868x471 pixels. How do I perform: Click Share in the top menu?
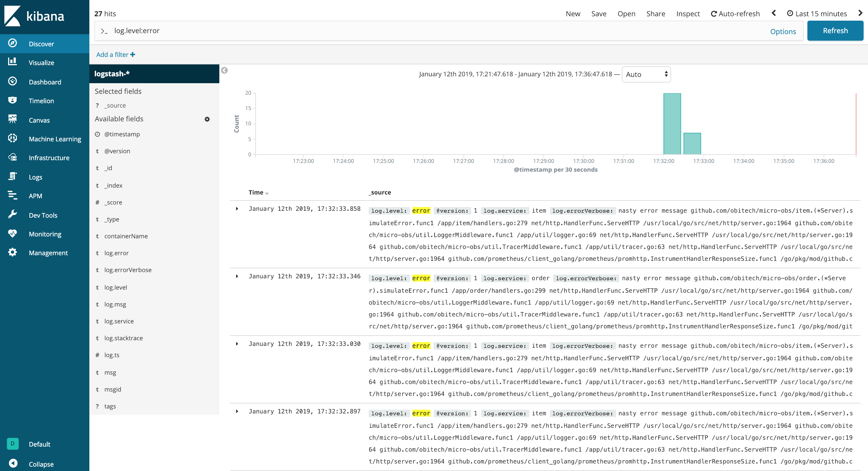pos(656,13)
